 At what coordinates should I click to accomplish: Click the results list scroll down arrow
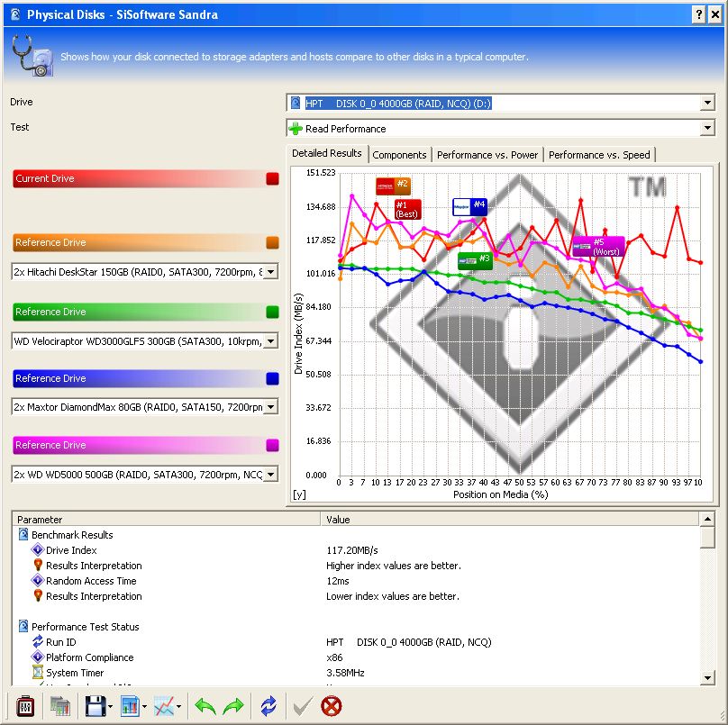(x=707, y=677)
